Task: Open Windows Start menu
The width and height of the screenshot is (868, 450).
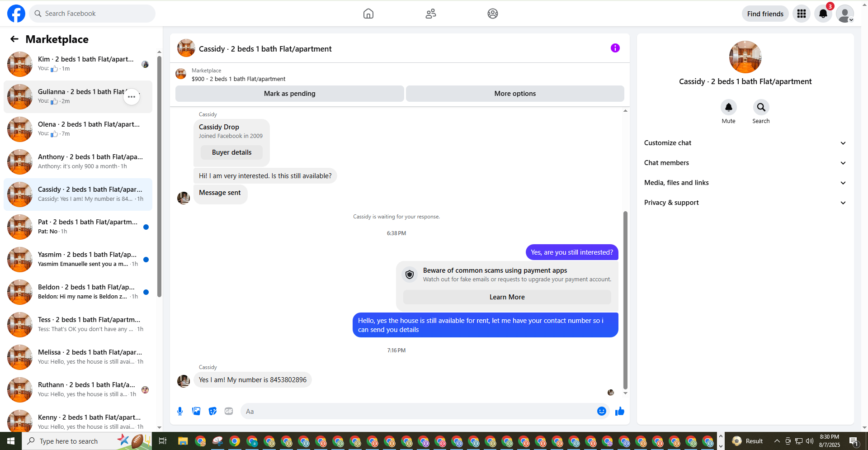Action: point(11,441)
